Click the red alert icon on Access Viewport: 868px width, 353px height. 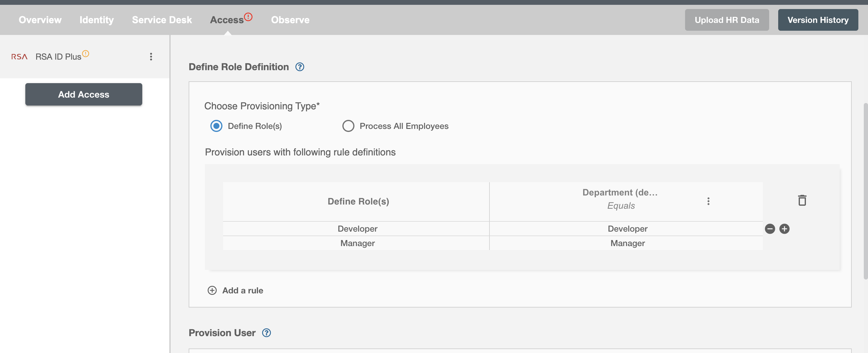(x=248, y=17)
